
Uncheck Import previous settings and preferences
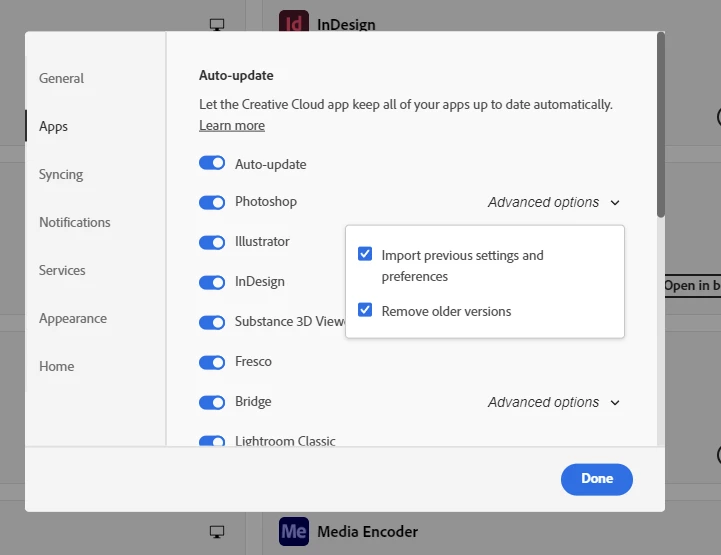click(365, 253)
